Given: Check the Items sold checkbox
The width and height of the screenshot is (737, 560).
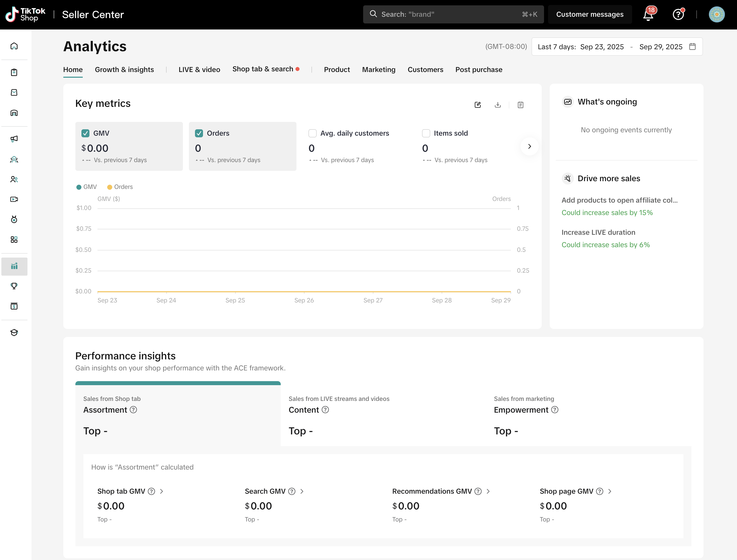Looking at the screenshot, I should [x=426, y=133].
